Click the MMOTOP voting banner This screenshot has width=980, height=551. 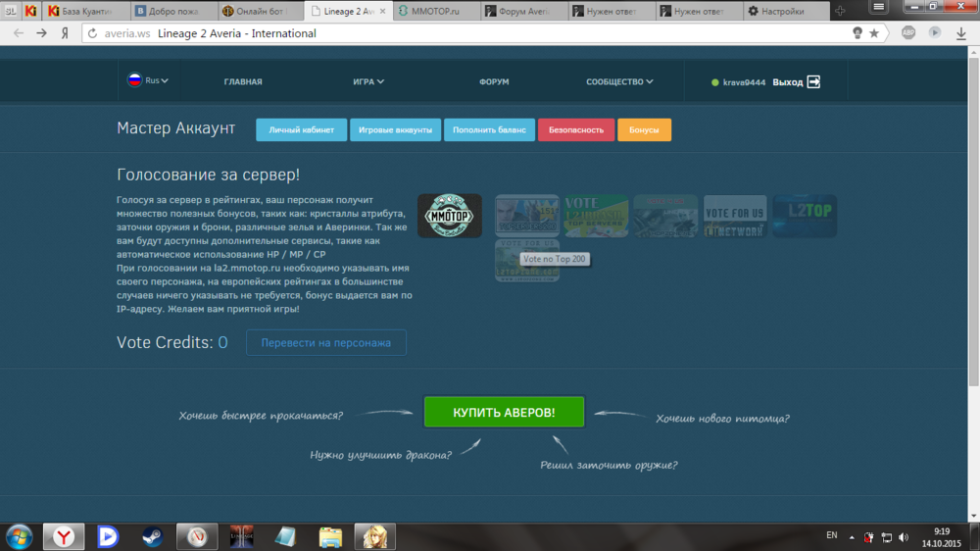(449, 216)
